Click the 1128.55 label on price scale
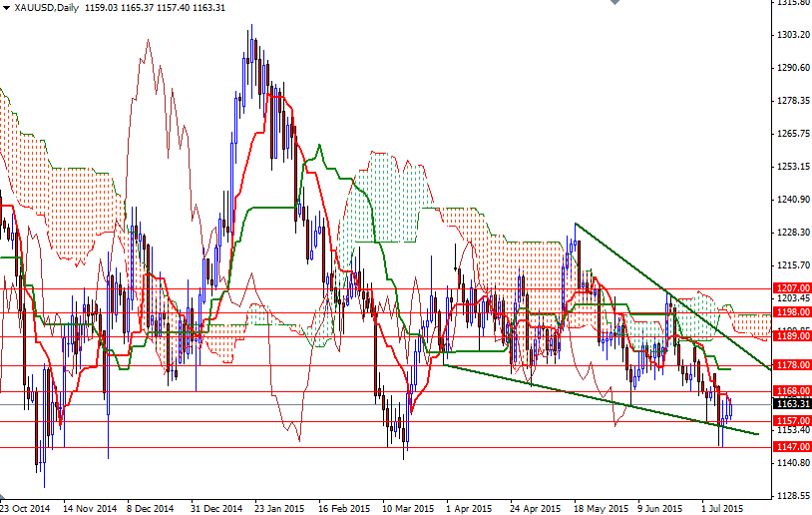Screen dimensions: 812x515 (790, 495)
